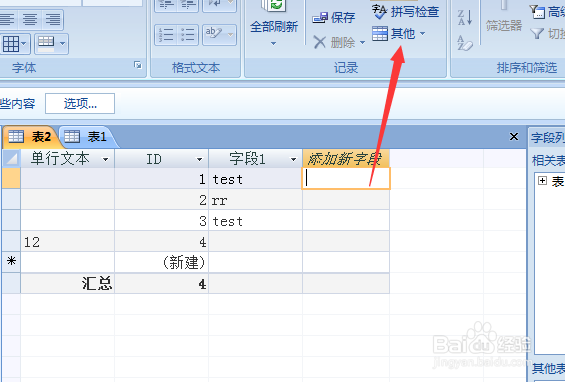Click the (新建) cell in new record row

tap(161, 262)
